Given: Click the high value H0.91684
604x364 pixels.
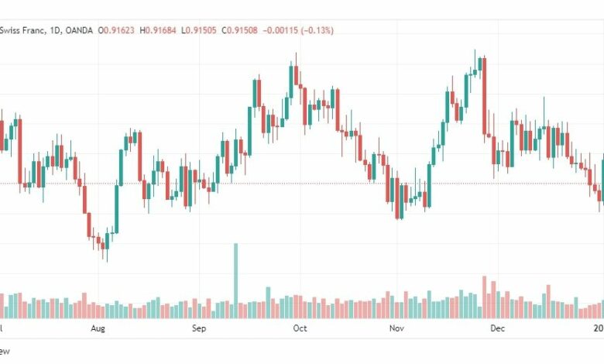Looking at the screenshot, I should tap(158, 30).
